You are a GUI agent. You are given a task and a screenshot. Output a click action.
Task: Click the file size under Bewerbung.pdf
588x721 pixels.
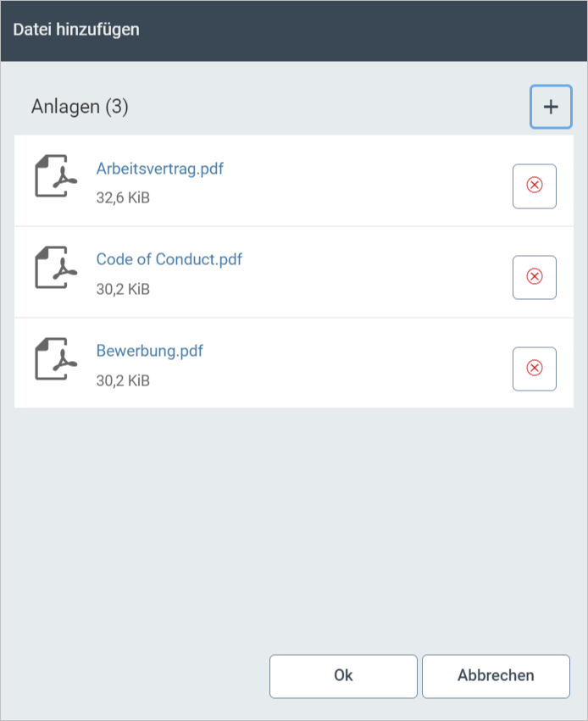[x=123, y=381]
